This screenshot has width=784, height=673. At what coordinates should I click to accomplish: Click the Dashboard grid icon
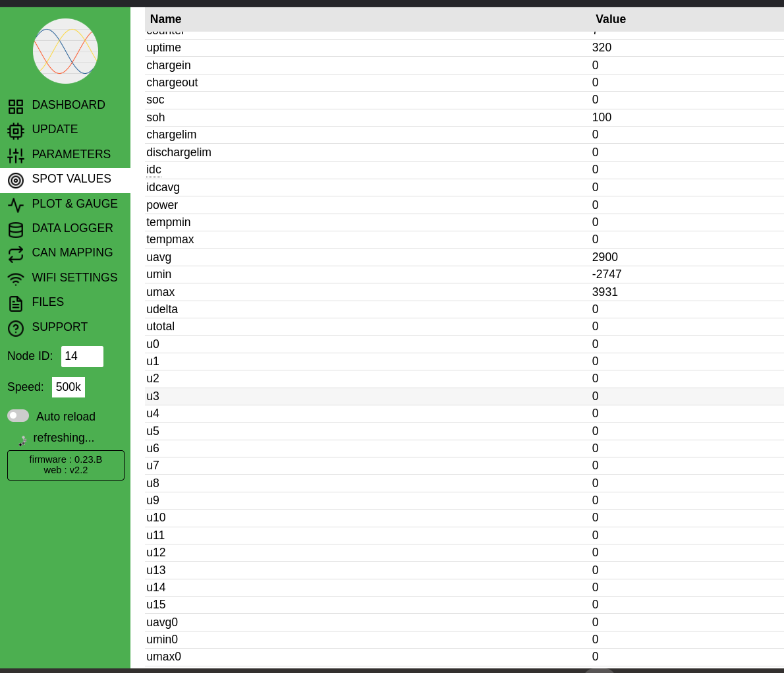16,107
